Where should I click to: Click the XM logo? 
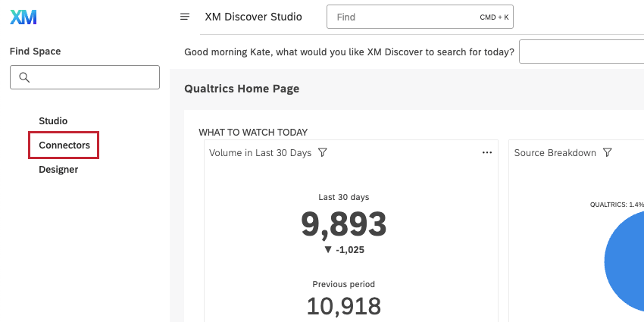click(23, 17)
